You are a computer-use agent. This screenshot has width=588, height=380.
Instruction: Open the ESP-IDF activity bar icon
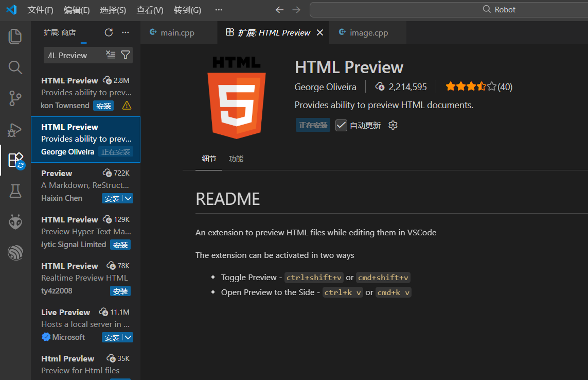pos(15,253)
